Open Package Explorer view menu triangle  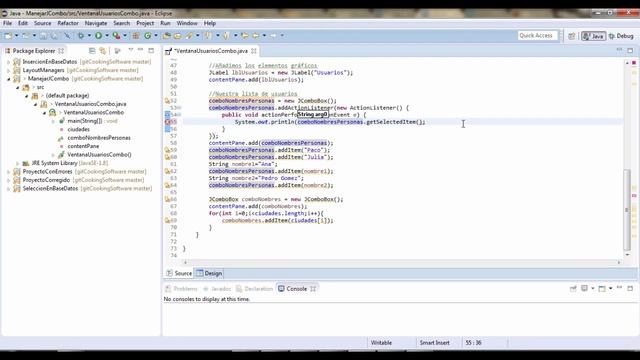[131, 50]
